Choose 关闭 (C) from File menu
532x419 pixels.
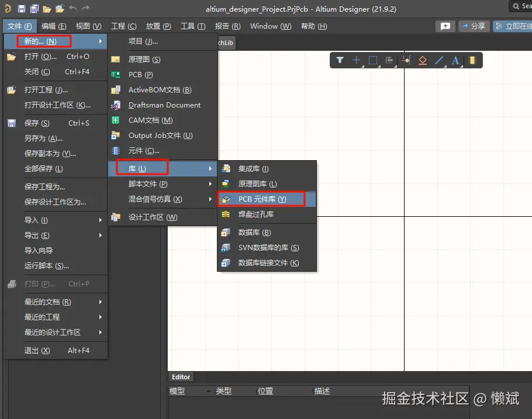[56, 72]
